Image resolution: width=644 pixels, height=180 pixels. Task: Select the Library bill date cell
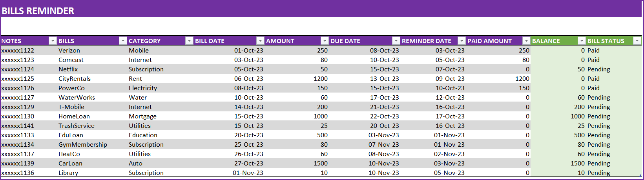point(229,173)
